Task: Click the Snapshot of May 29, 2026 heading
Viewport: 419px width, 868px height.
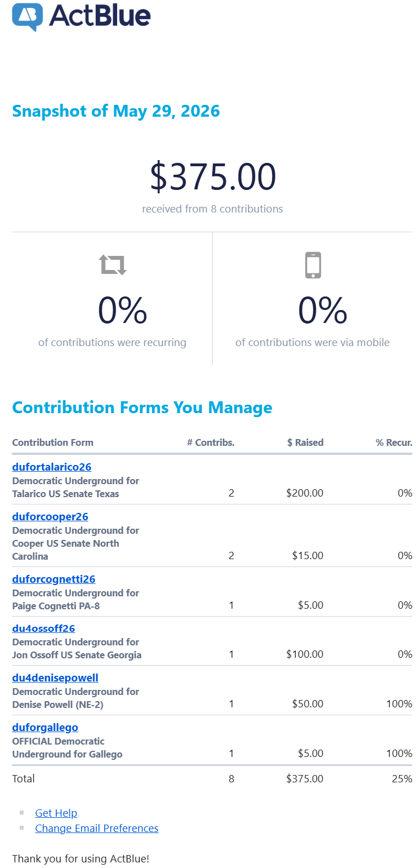Action: pos(116,111)
